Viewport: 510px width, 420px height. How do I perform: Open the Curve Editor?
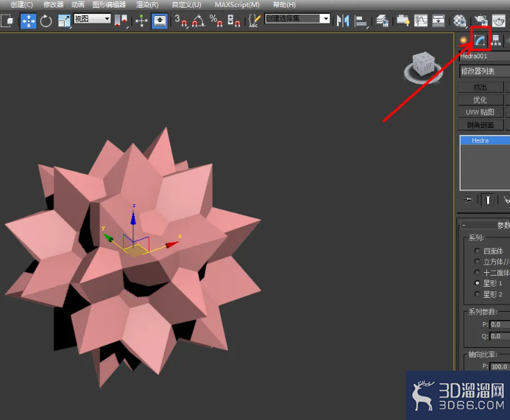pyautogui.click(x=420, y=21)
